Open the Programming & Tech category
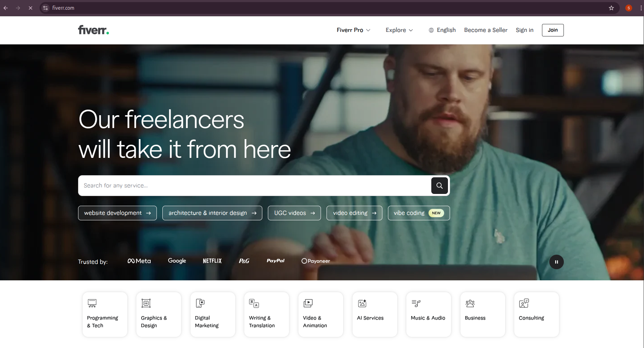644x348 pixels. [105, 314]
